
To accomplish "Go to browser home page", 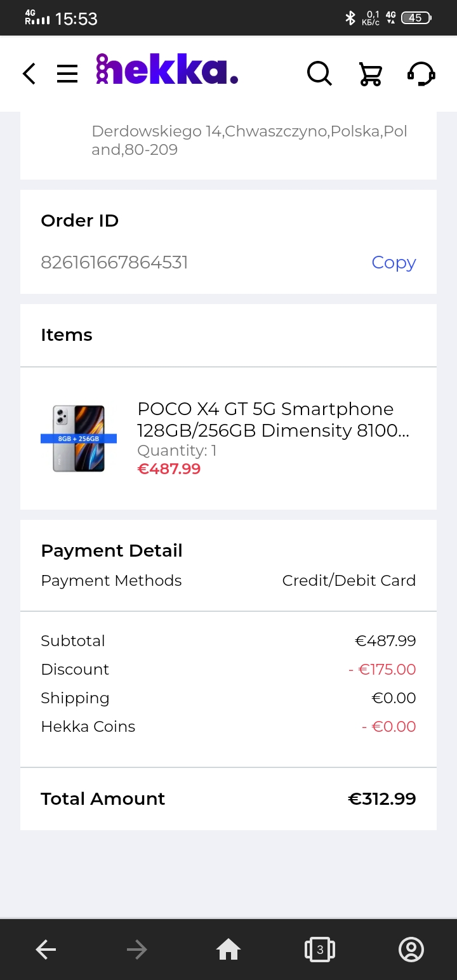I will [x=228, y=950].
